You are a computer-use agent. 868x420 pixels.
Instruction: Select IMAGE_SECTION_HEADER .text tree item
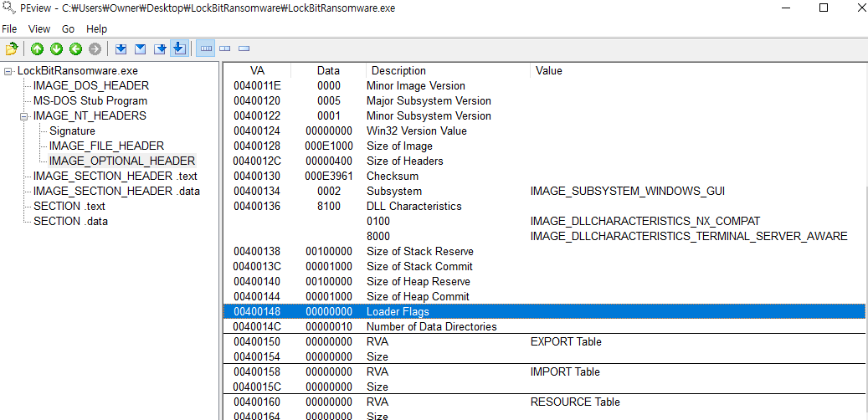pyautogui.click(x=116, y=176)
